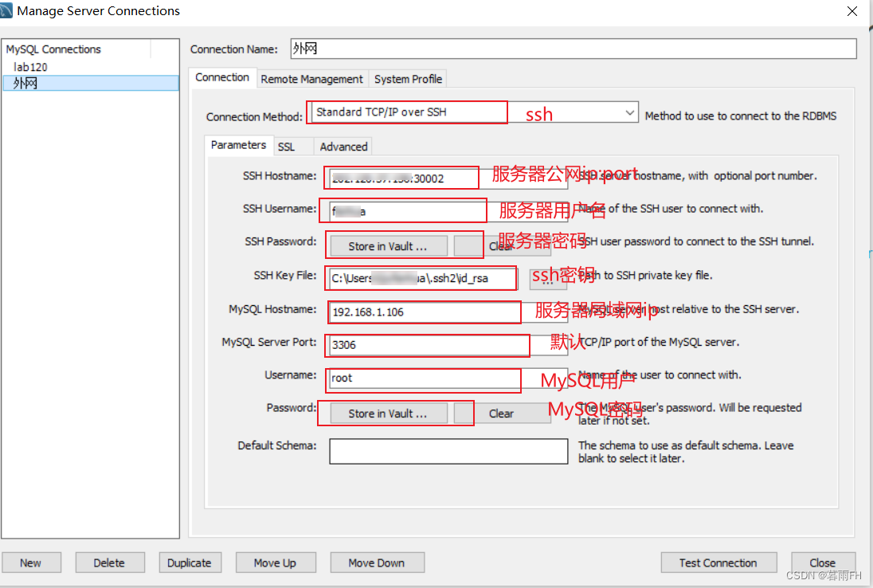Switch to the Remote Management tab
The height and width of the screenshot is (588, 873).
[311, 79]
